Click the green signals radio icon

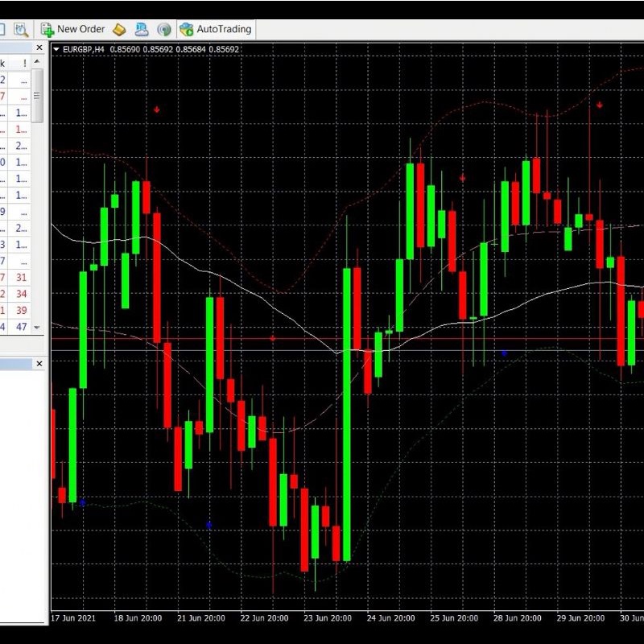164,29
